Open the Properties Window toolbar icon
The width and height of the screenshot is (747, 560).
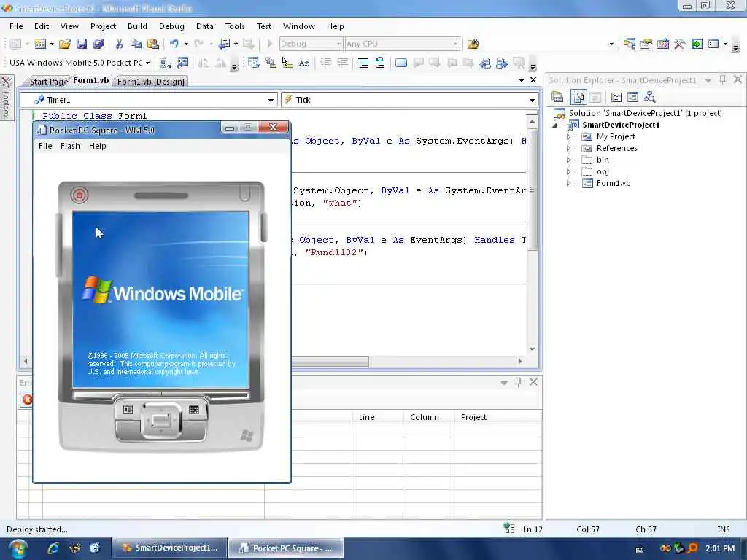pos(646,44)
